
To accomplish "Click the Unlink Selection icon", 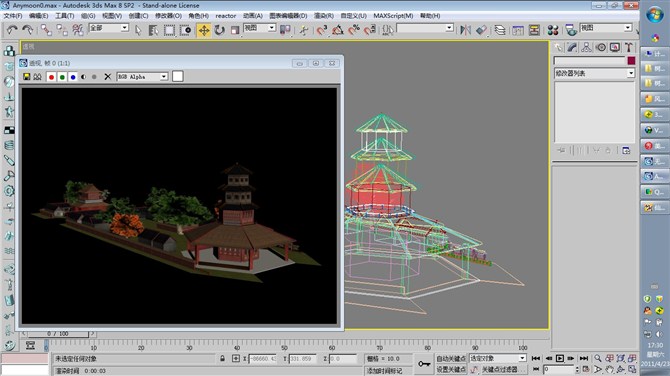I will 62,30.
